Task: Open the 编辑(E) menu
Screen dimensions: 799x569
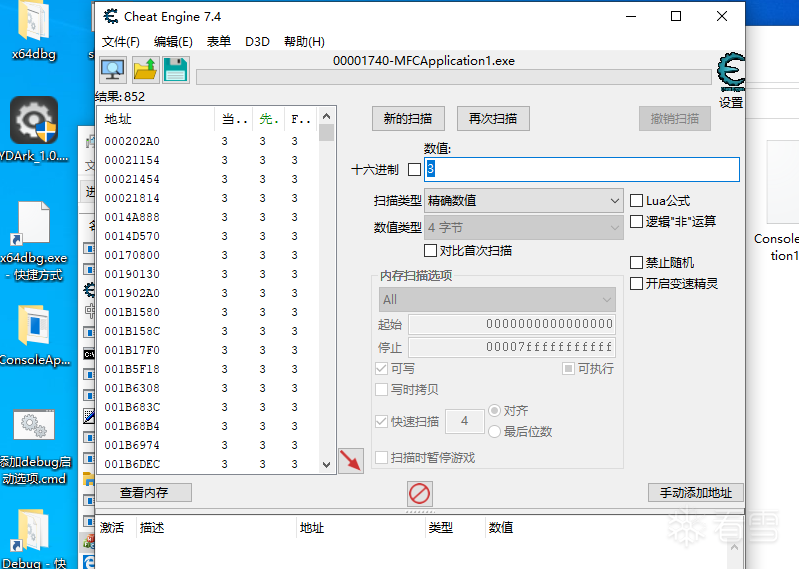Action: click(173, 42)
